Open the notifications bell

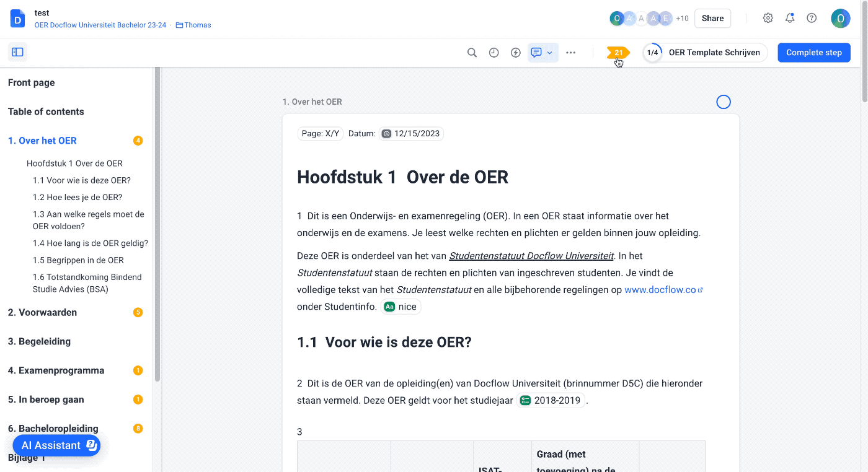(790, 18)
